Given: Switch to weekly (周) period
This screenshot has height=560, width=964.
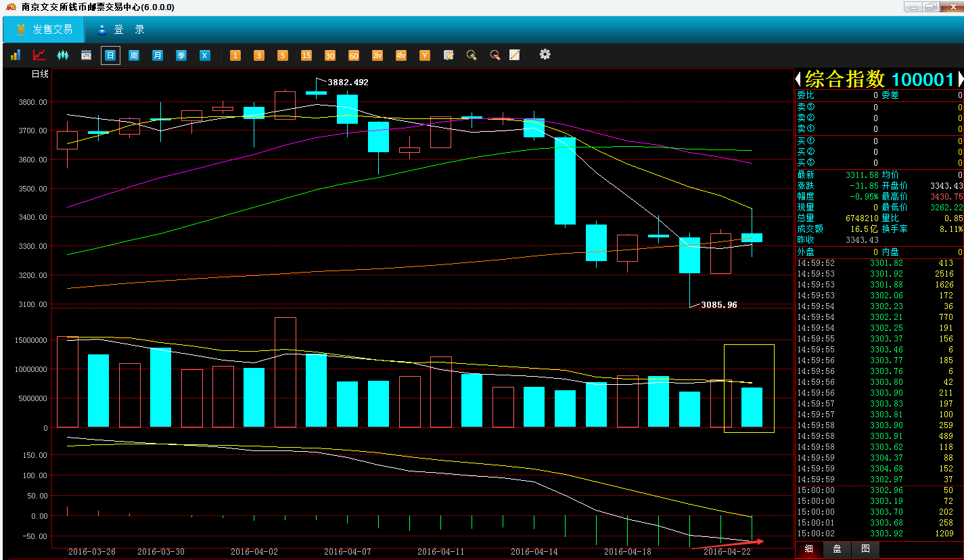Looking at the screenshot, I should pyautogui.click(x=134, y=55).
